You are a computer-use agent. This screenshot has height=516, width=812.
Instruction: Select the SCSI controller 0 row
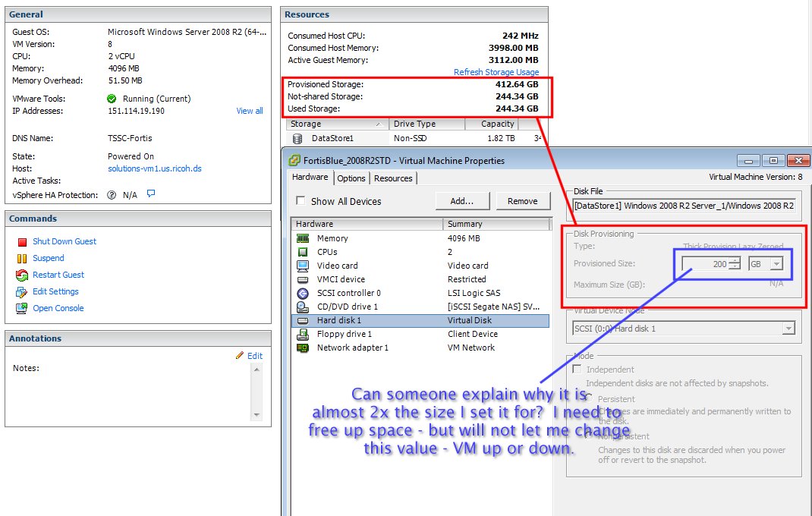coord(420,293)
